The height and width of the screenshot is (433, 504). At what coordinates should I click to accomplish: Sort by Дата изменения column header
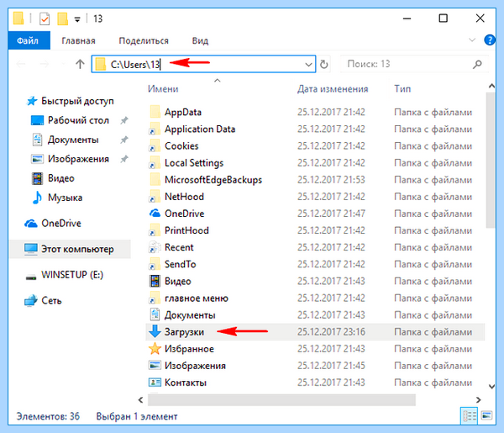[x=333, y=89]
